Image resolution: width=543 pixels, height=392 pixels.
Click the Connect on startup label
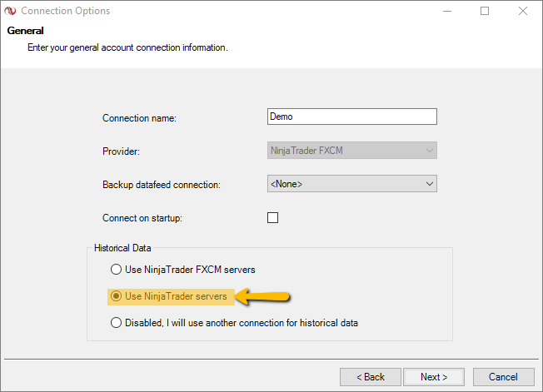click(x=142, y=218)
